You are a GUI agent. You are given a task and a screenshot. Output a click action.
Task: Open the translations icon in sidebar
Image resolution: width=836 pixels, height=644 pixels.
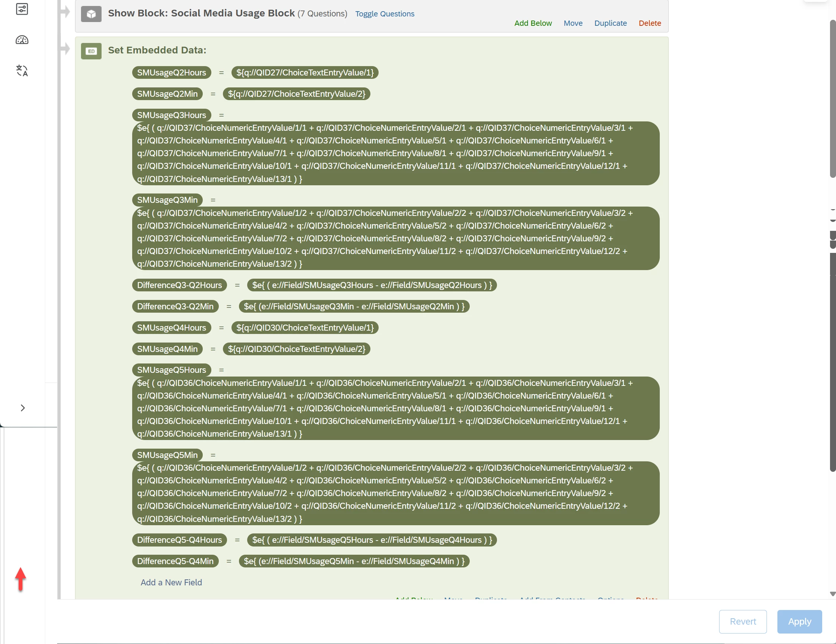(x=22, y=71)
